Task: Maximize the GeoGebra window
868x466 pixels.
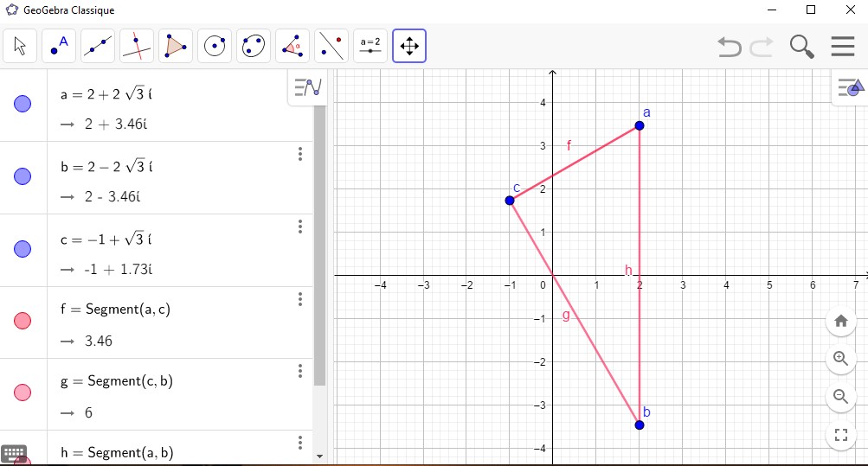Action: [811, 10]
